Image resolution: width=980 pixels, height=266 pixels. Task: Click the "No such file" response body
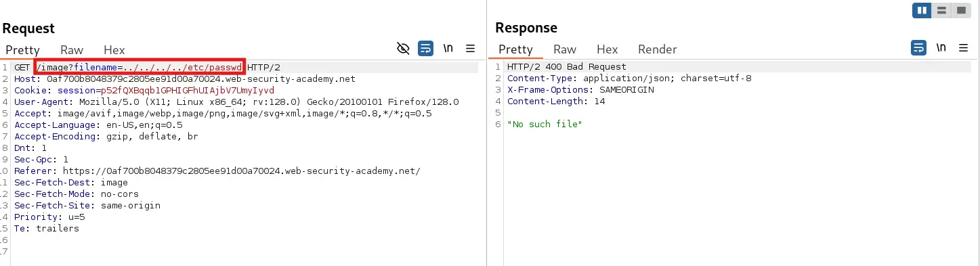(x=545, y=124)
